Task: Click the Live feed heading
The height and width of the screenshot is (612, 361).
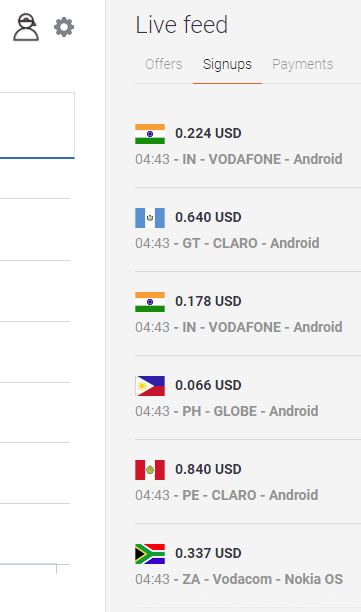Action: (x=181, y=25)
